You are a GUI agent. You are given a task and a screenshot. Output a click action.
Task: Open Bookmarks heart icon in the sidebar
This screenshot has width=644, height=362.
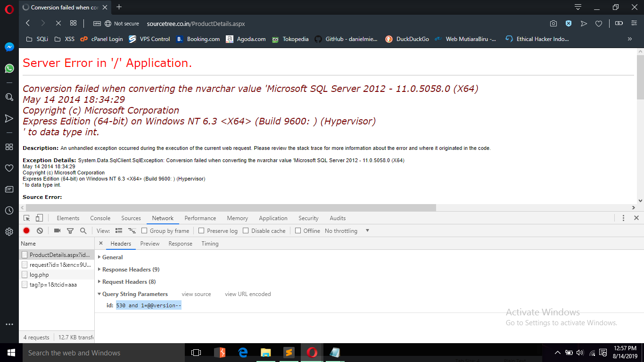pos(9,168)
